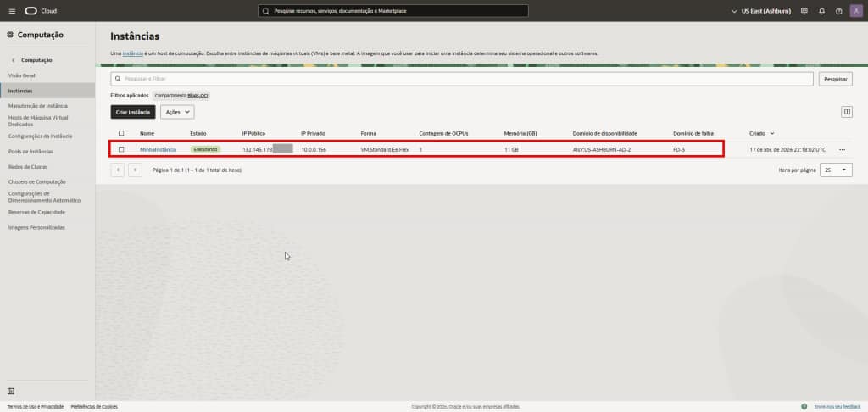Viewport: 868px width, 412px height.
Task: Click the Executando status badge
Action: [x=205, y=149]
